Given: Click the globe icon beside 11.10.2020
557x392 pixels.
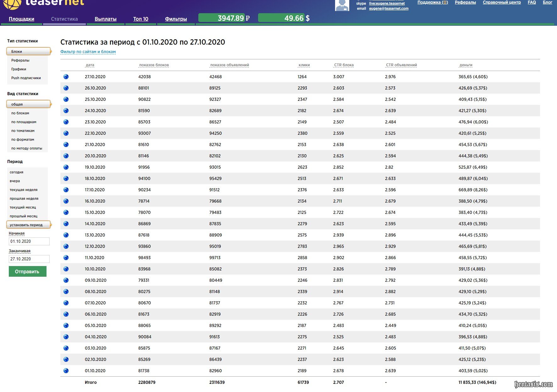Looking at the screenshot, I should [x=66, y=258].
